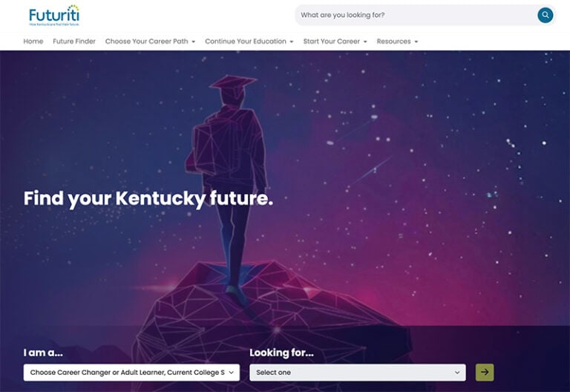Image resolution: width=570 pixels, height=392 pixels.
Task: Click the Choose Your Career Path caret
Action: point(194,42)
